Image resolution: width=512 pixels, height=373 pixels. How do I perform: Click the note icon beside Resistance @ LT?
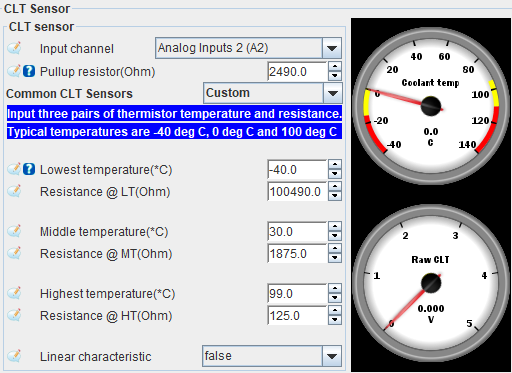(x=14, y=191)
